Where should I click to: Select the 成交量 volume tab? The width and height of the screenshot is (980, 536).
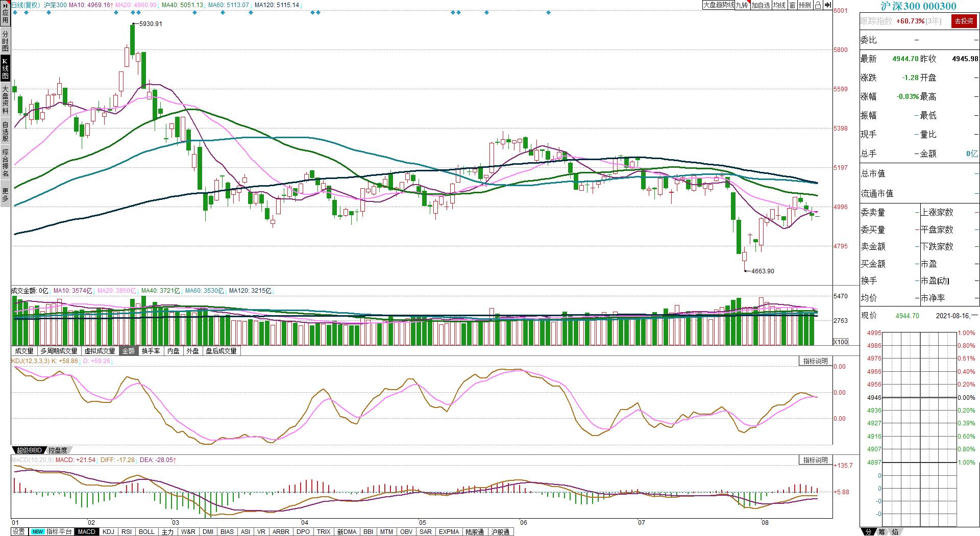point(24,351)
